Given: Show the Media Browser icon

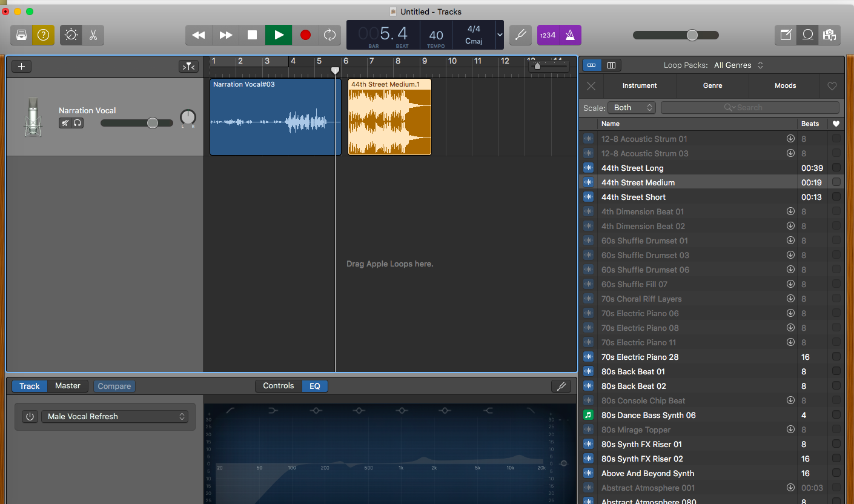Looking at the screenshot, I should (829, 35).
